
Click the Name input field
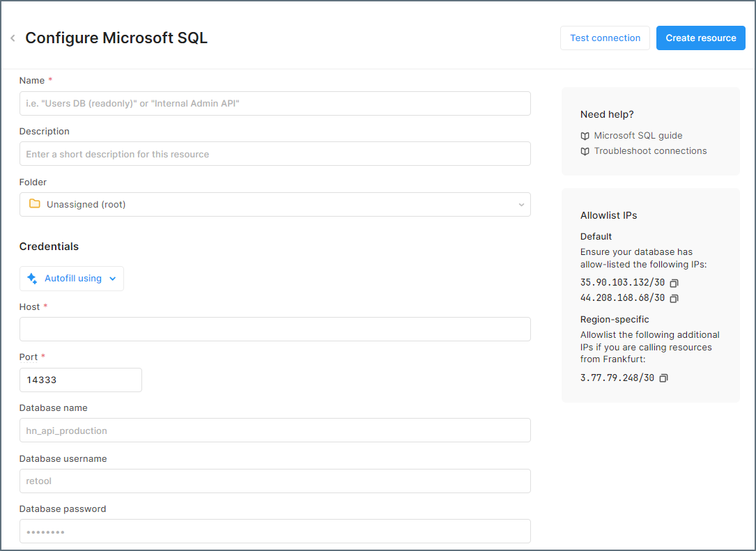coord(275,102)
